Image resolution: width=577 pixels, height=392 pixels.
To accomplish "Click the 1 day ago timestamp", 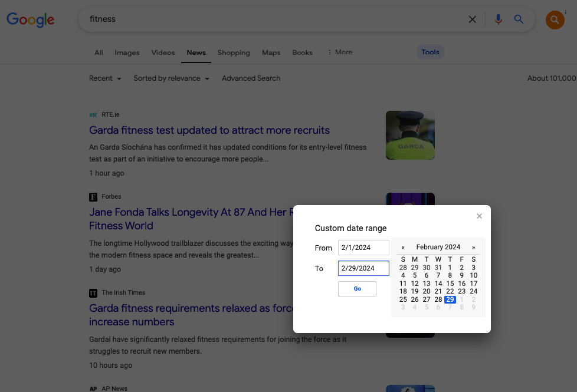I will (x=105, y=269).
